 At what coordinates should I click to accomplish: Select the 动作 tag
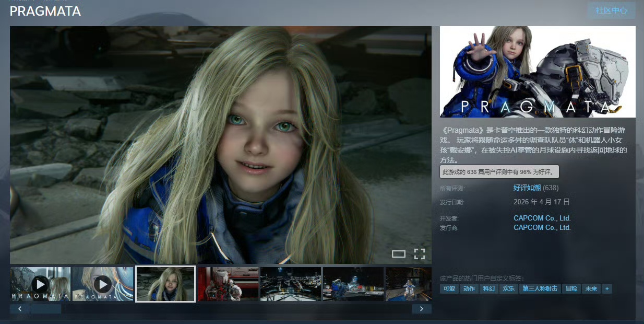click(469, 288)
